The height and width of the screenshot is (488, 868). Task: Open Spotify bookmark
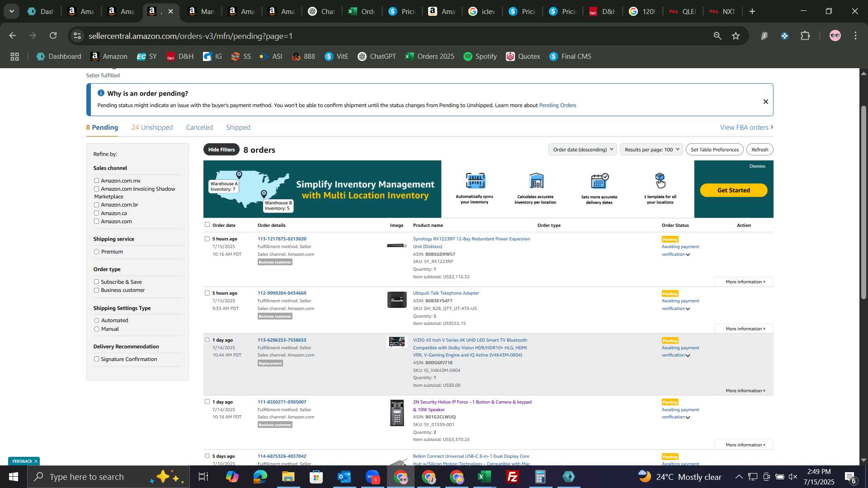pyautogui.click(x=480, y=56)
